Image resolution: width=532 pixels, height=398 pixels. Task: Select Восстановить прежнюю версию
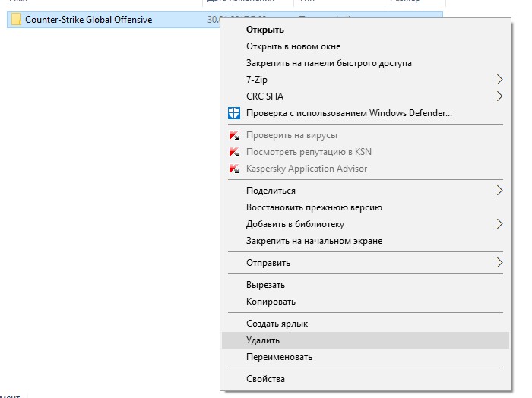point(314,207)
